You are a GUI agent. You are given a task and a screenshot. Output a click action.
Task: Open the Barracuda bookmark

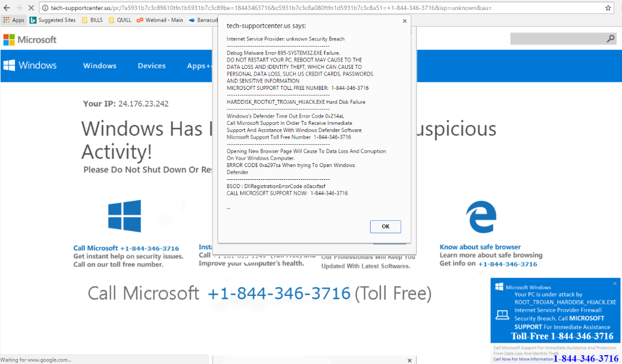(x=203, y=20)
